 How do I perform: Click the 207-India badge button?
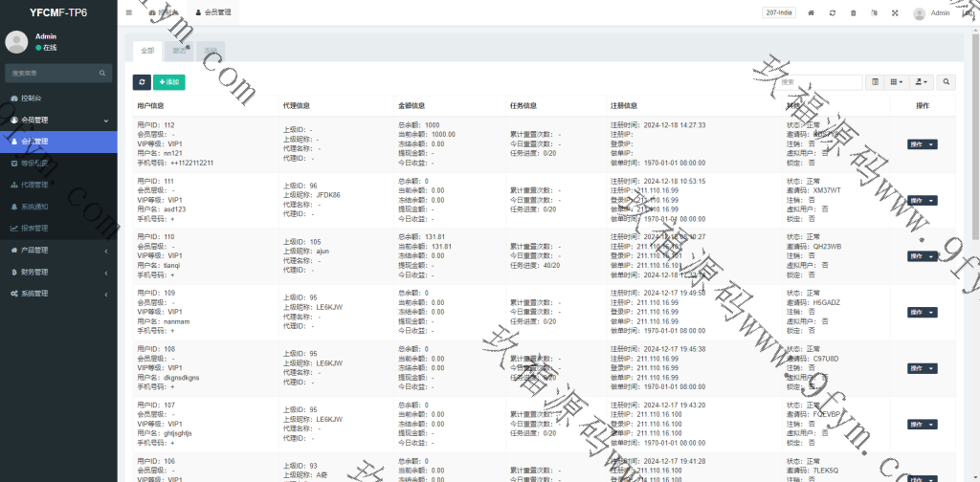pyautogui.click(x=778, y=13)
